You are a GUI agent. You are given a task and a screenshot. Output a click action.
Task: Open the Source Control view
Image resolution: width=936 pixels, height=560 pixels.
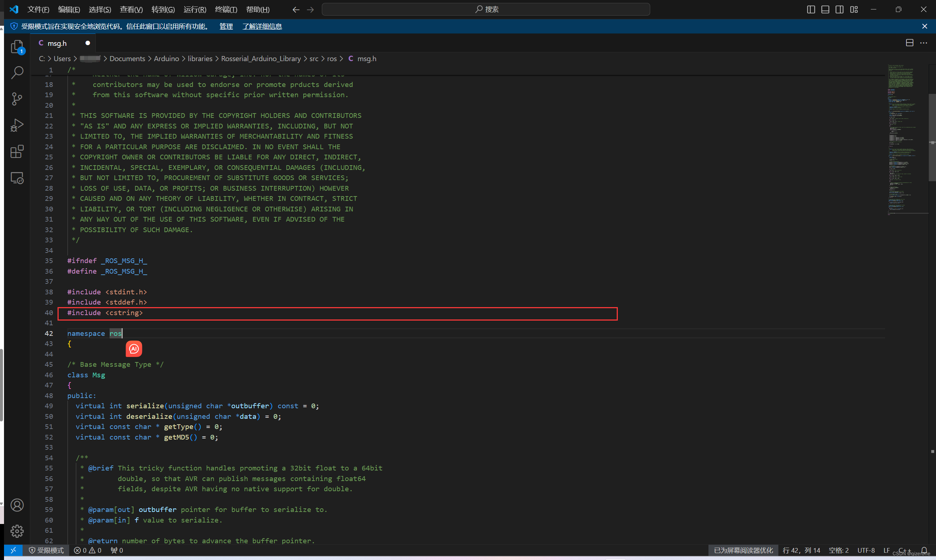click(17, 99)
